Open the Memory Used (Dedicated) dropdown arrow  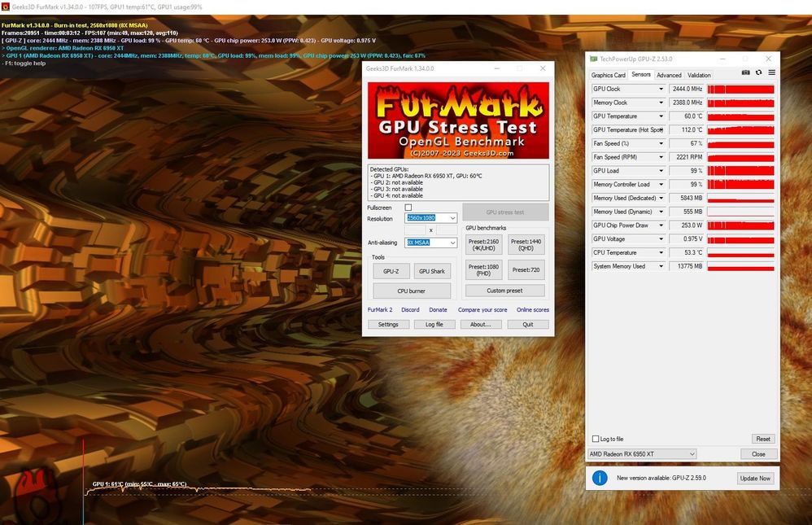(x=661, y=198)
